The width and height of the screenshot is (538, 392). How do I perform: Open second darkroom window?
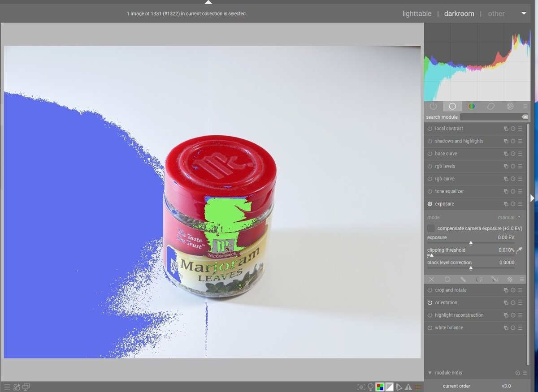(26, 387)
